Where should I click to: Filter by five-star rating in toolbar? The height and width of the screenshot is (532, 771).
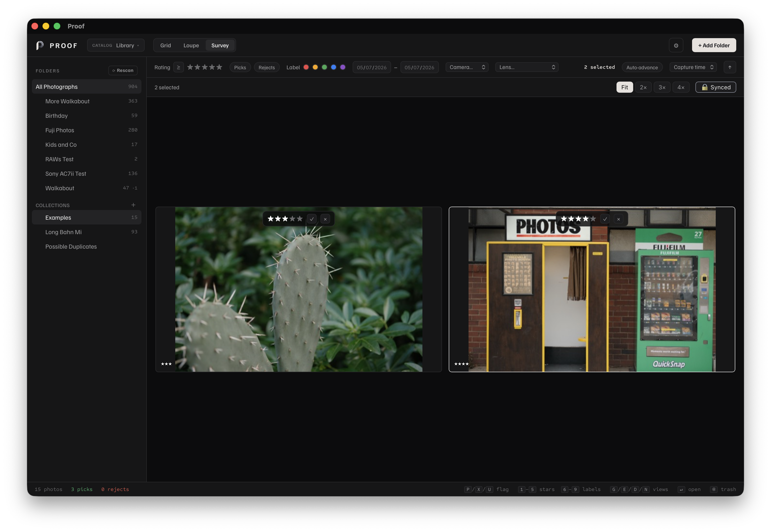pos(219,67)
